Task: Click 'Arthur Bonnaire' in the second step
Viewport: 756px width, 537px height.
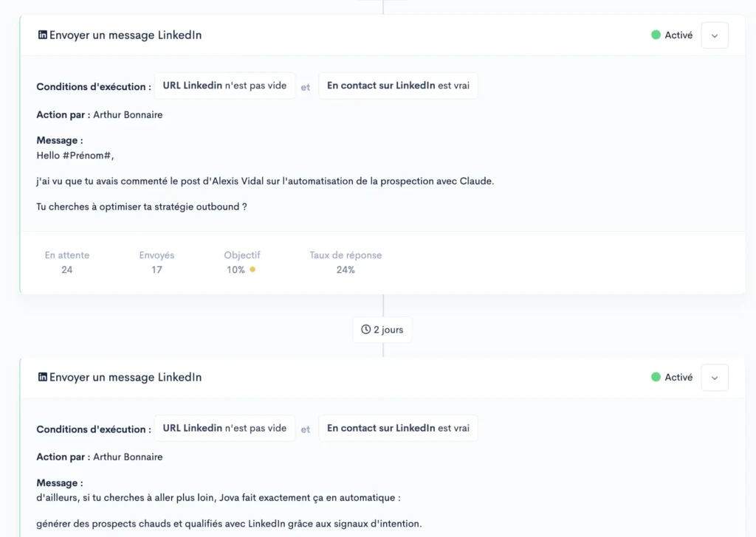Action: [x=128, y=457]
